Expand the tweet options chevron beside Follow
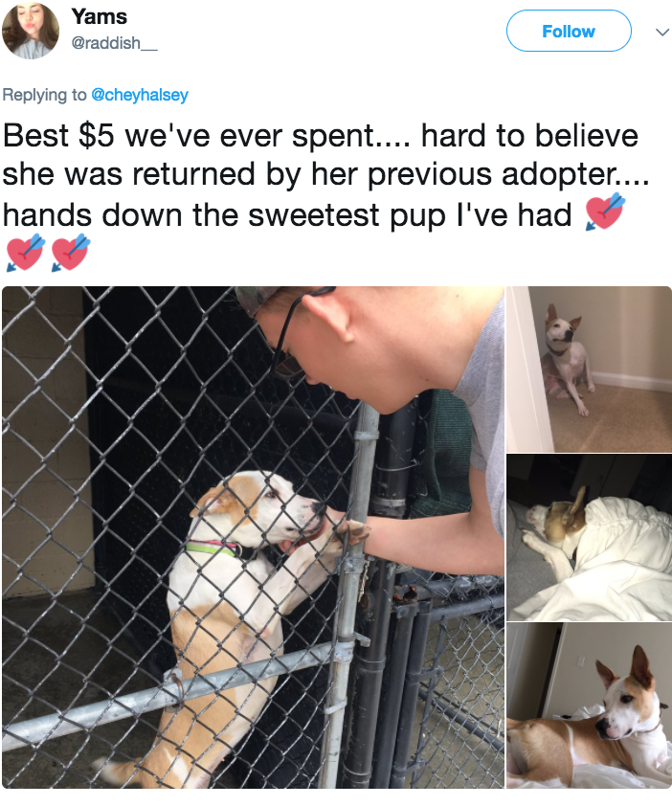Viewport: 672px width, 806px height. coord(662,32)
